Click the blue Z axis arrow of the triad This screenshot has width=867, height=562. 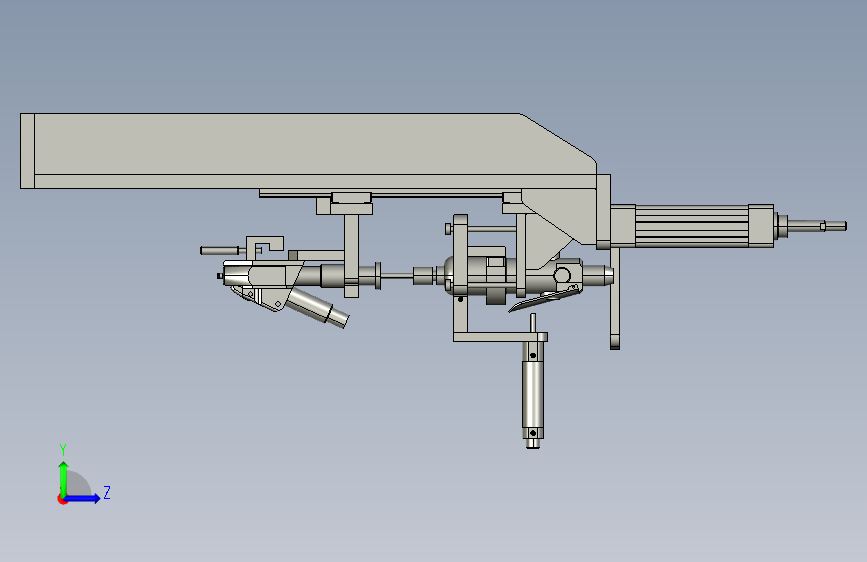tap(83, 498)
